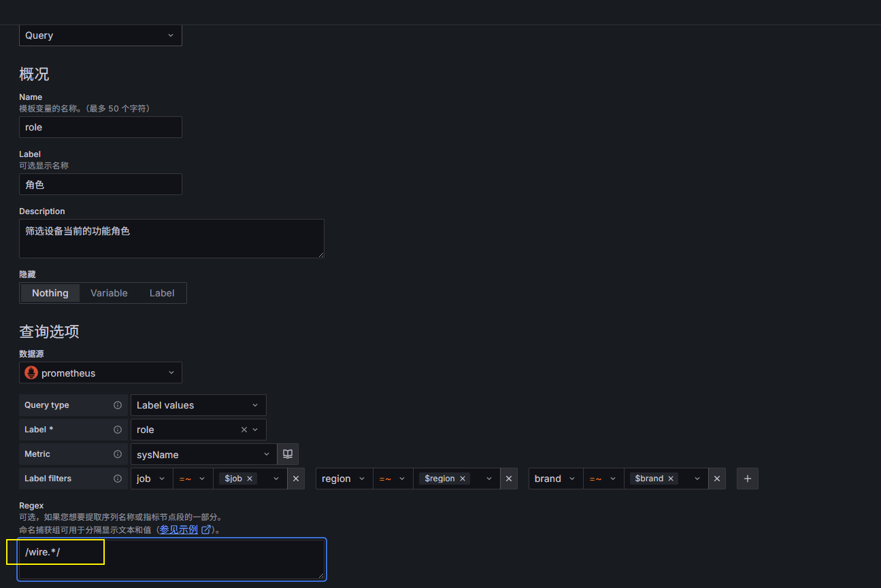The image size is (881, 588).
Task: Expand the Label values query type dropdown
Action: 198,405
